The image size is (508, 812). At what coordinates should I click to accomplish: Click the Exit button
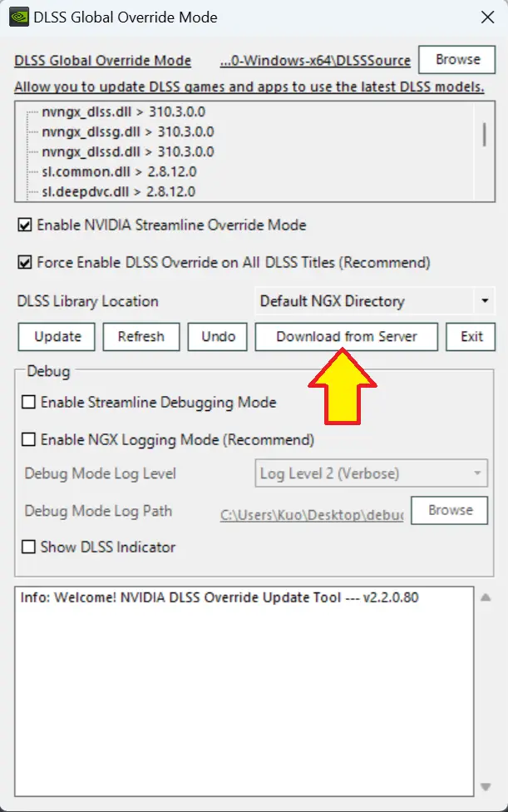tap(471, 337)
